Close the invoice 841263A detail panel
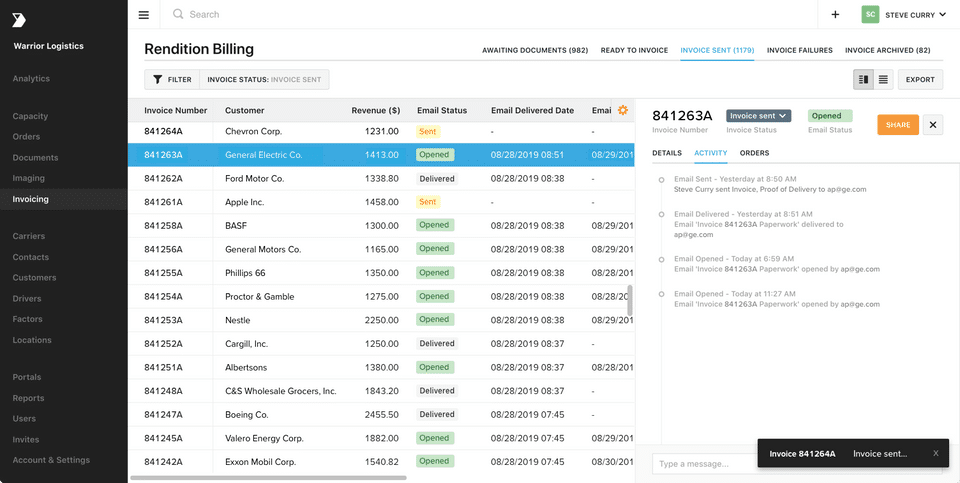 coord(932,124)
